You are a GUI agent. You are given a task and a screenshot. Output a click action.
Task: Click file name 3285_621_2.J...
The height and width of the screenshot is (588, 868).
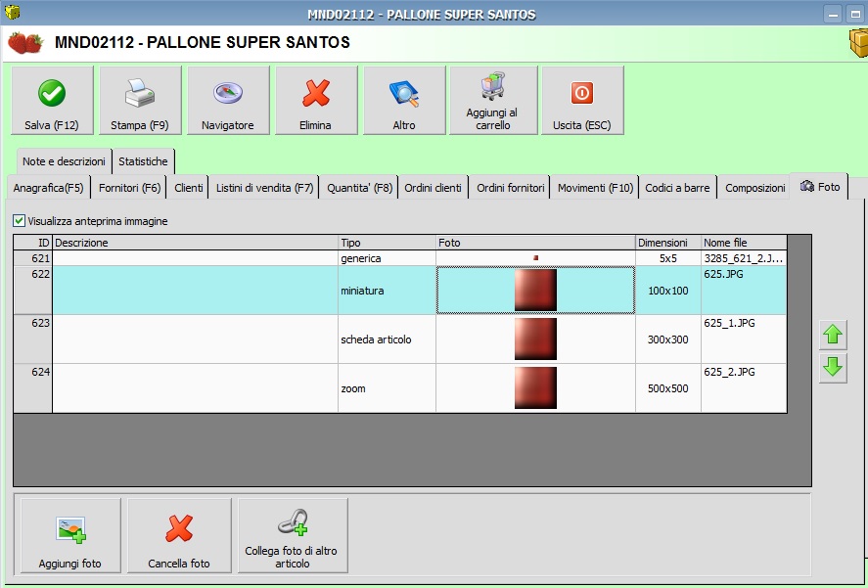coord(744,258)
